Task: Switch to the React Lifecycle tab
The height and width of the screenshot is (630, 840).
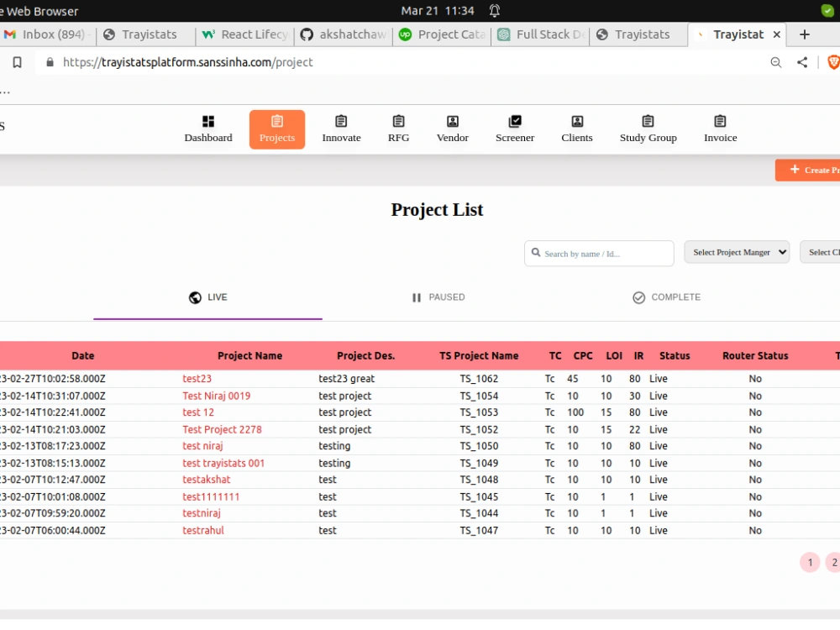Action: click(245, 34)
